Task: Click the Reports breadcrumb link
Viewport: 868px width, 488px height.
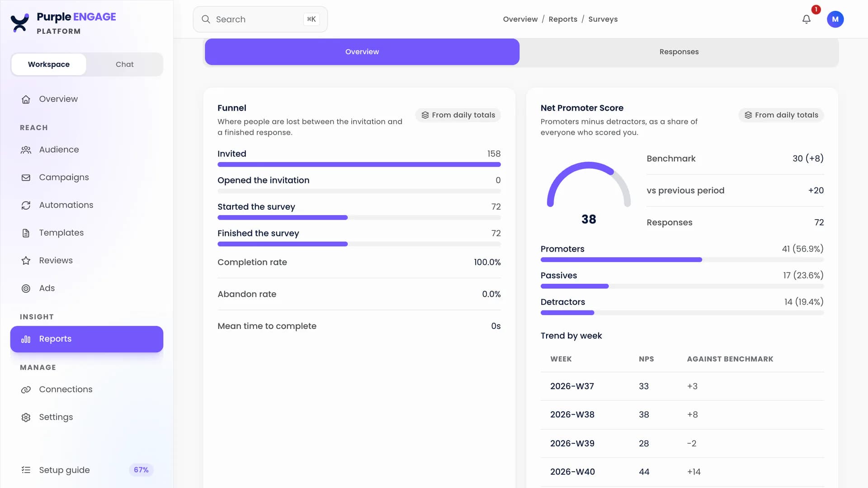Action: point(563,19)
